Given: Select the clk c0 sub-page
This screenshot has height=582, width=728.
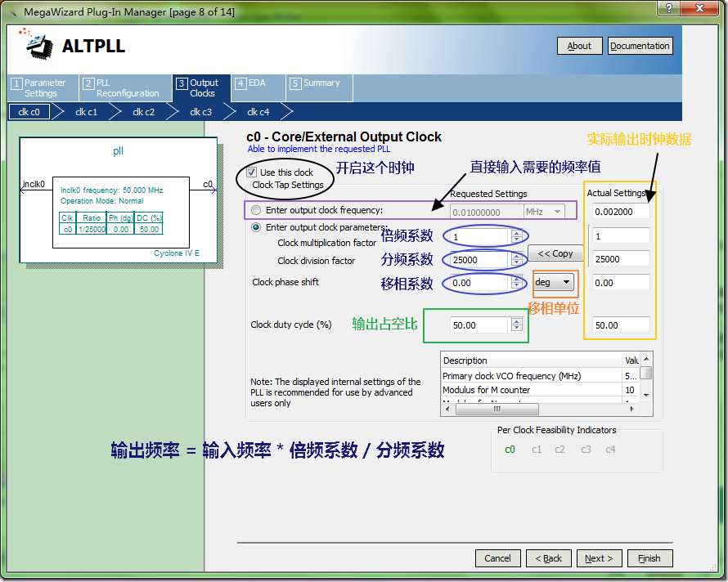Looking at the screenshot, I should coord(29,112).
